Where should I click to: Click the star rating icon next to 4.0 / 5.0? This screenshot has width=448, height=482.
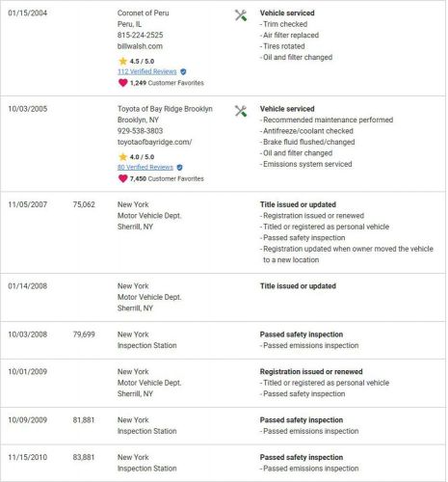click(x=122, y=157)
